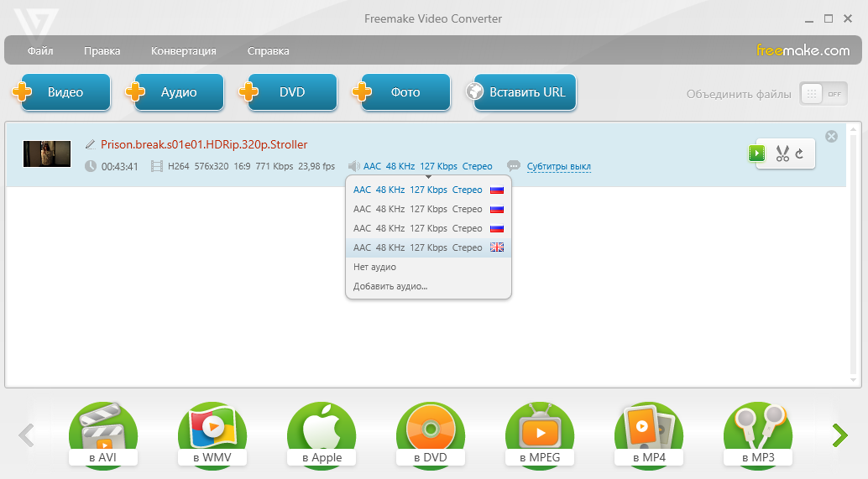Open the 'Субтитры выкл' subtitles selector
The height and width of the screenshot is (479, 868).
[x=558, y=166]
